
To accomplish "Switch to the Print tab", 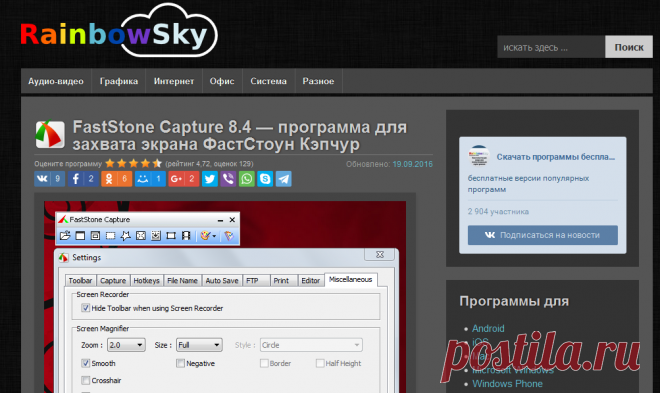I will 284,281.
